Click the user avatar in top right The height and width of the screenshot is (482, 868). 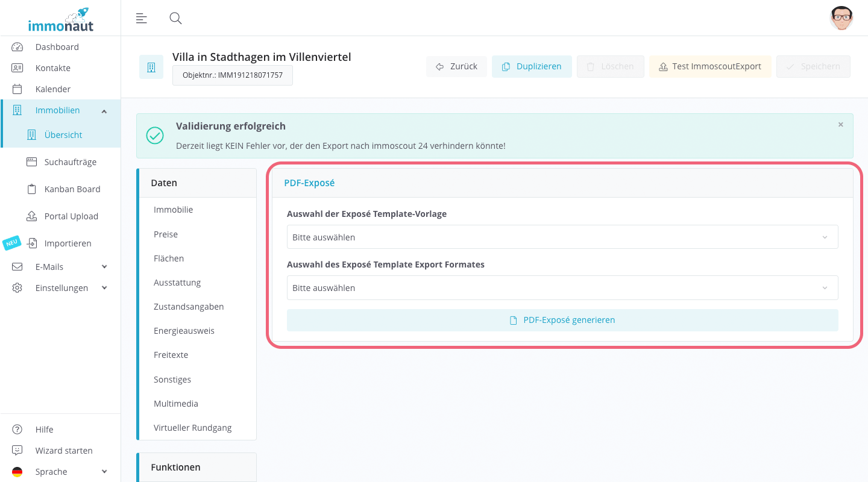pyautogui.click(x=841, y=18)
